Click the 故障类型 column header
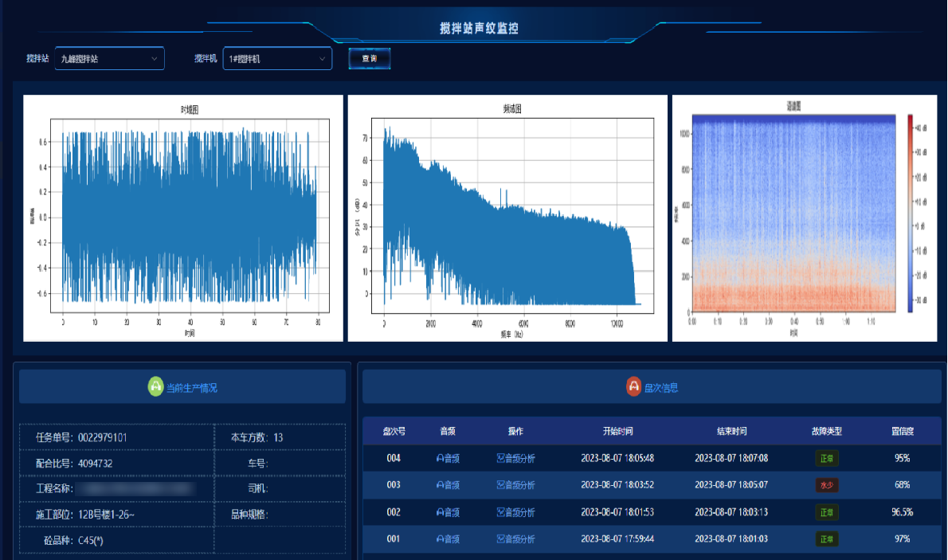 pos(826,431)
